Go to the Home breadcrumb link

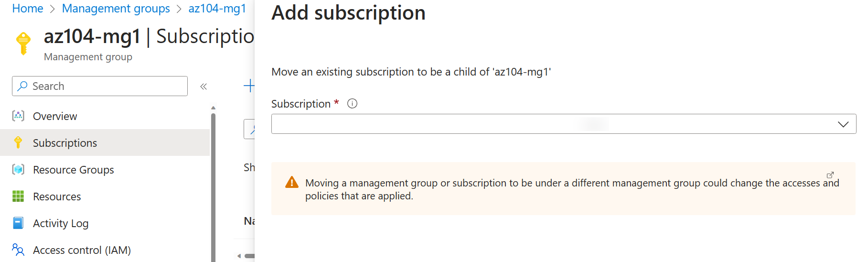point(28,9)
